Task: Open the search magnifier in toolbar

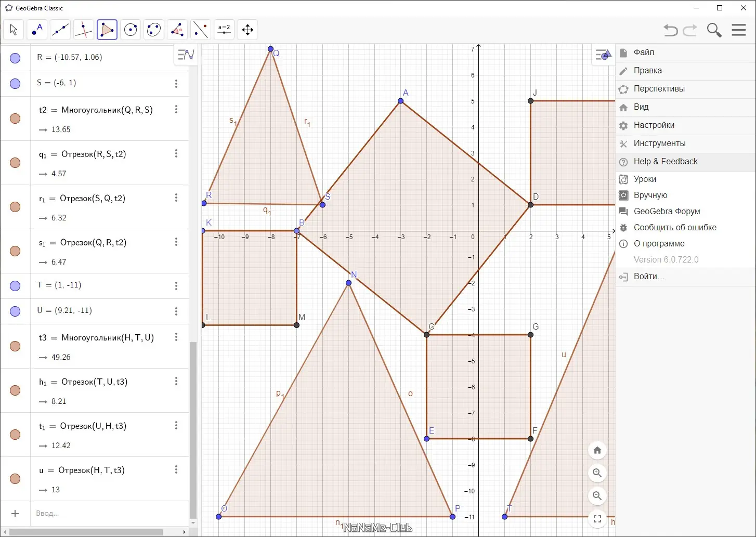Action: [714, 30]
